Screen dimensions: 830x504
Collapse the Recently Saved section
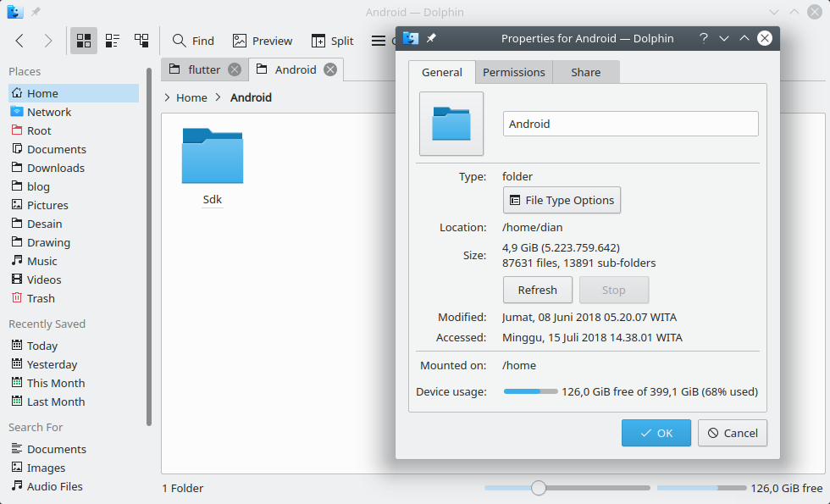(x=47, y=324)
